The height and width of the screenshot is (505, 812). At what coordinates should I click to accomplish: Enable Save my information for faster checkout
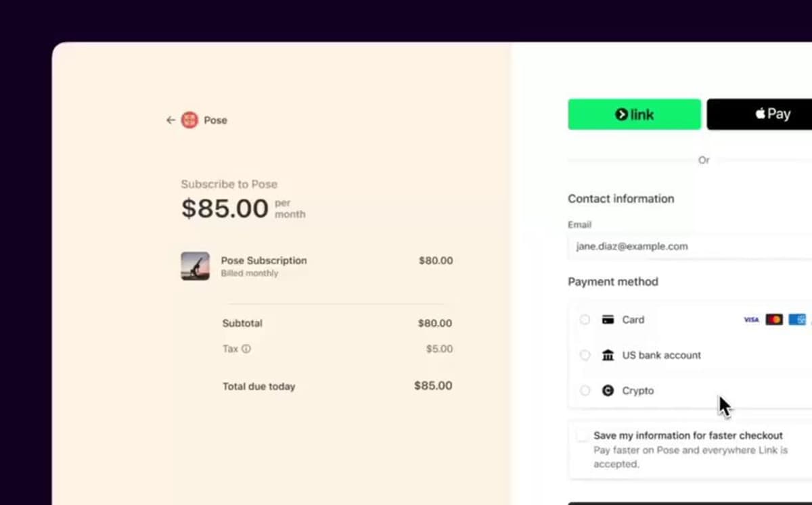pyautogui.click(x=583, y=435)
